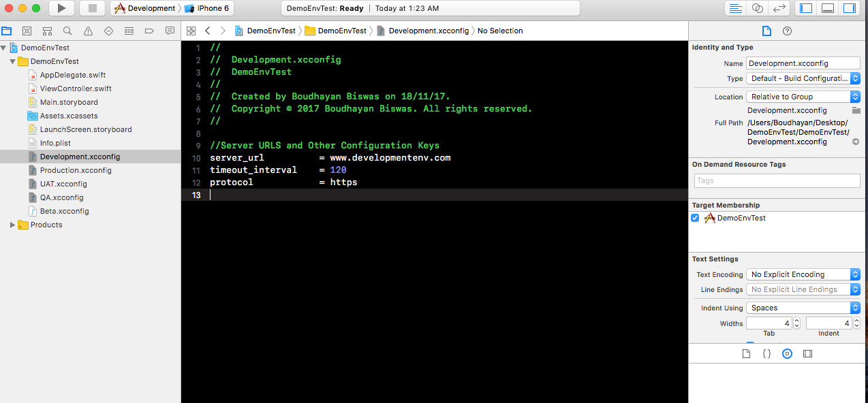Collapse the DemoEnvTest project root
This screenshot has width=868, height=403.
[x=4, y=48]
